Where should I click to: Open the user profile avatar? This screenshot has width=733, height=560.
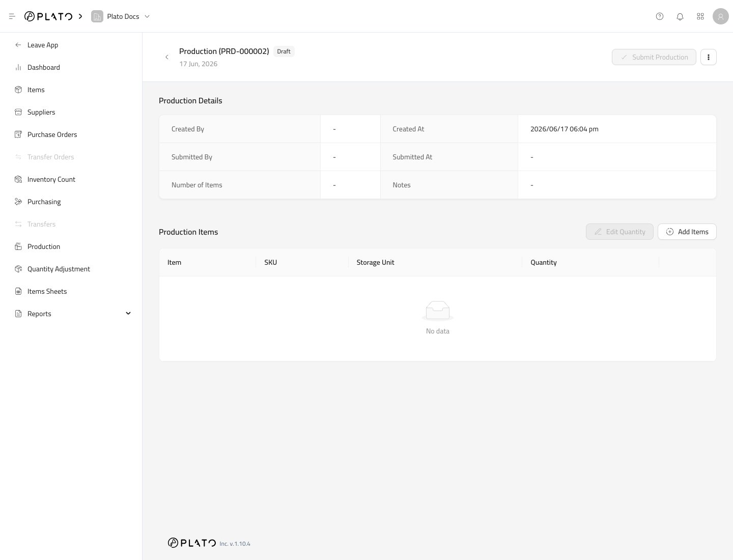tap(721, 16)
